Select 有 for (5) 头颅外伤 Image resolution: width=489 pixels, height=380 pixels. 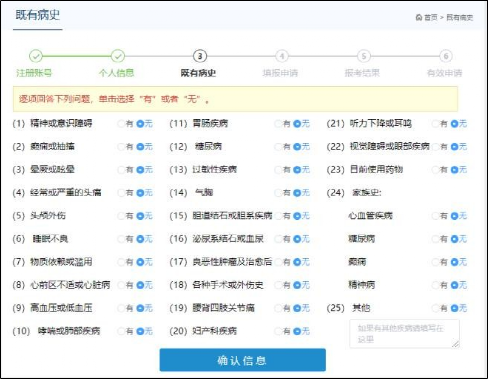pos(121,216)
